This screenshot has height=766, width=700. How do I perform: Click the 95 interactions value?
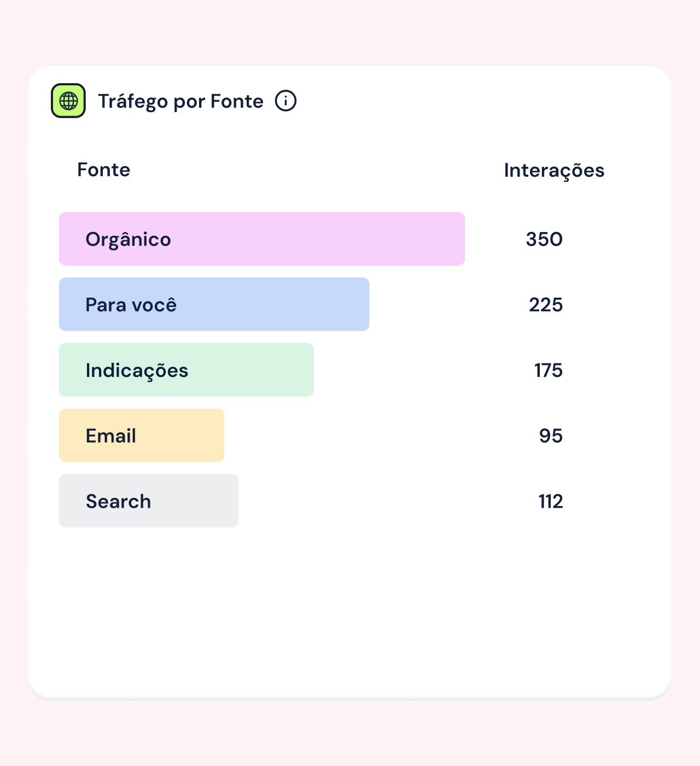[551, 436]
